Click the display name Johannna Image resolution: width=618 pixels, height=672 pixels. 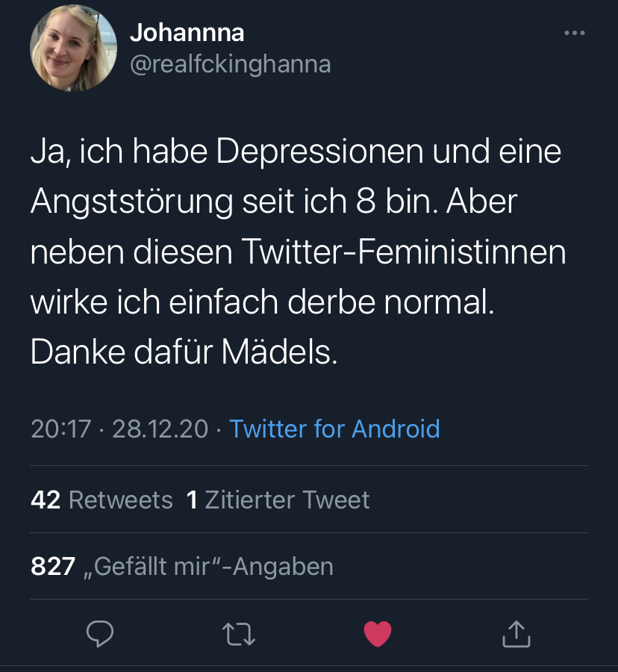point(187,33)
